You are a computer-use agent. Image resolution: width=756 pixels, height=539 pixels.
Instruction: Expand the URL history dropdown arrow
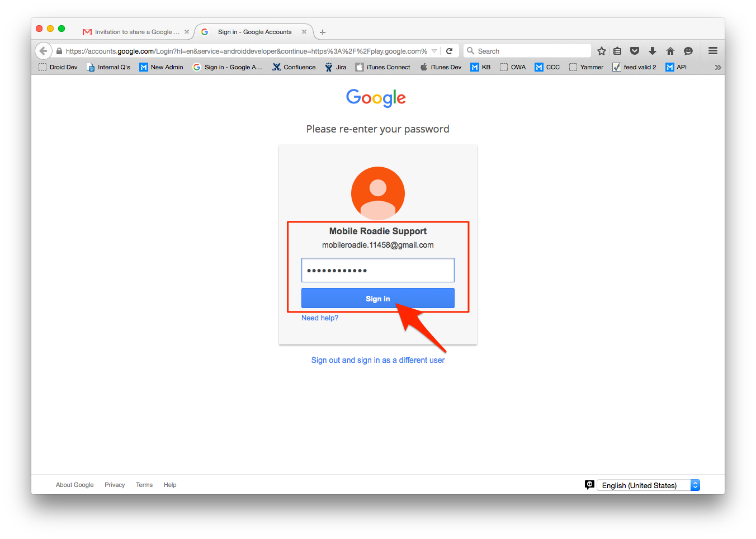tap(434, 51)
